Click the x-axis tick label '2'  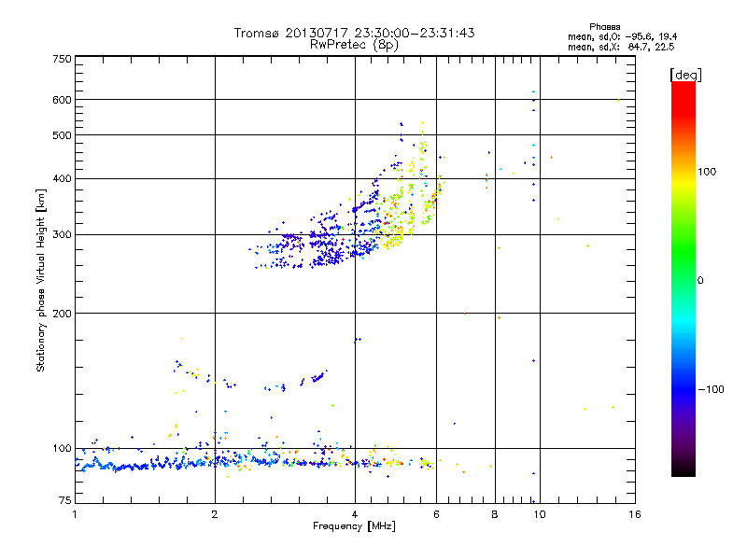(x=215, y=514)
